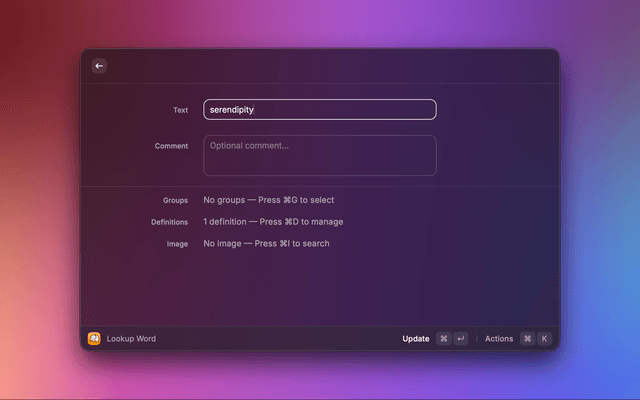This screenshot has height=400, width=640.
Task: Click the orange Lookup Word app icon
Action: coord(94,339)
